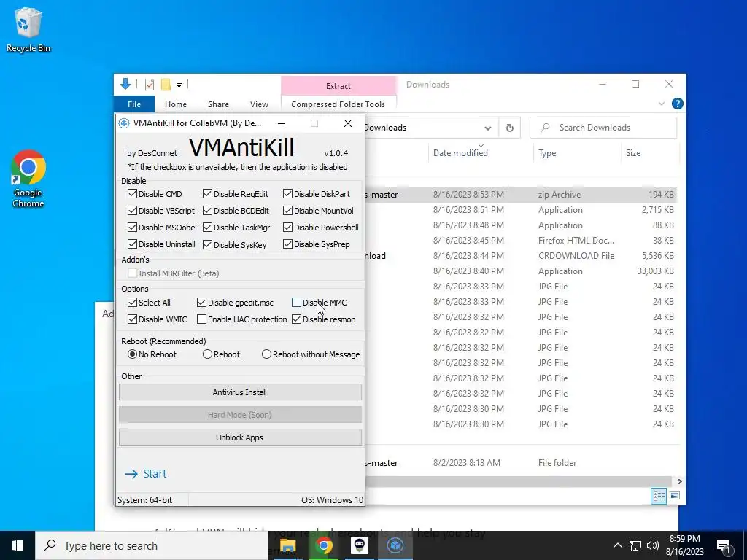Screen dimensions: 747x560
Task: Open the Google Chrome desktop shortcut
Action: (28, 179)
